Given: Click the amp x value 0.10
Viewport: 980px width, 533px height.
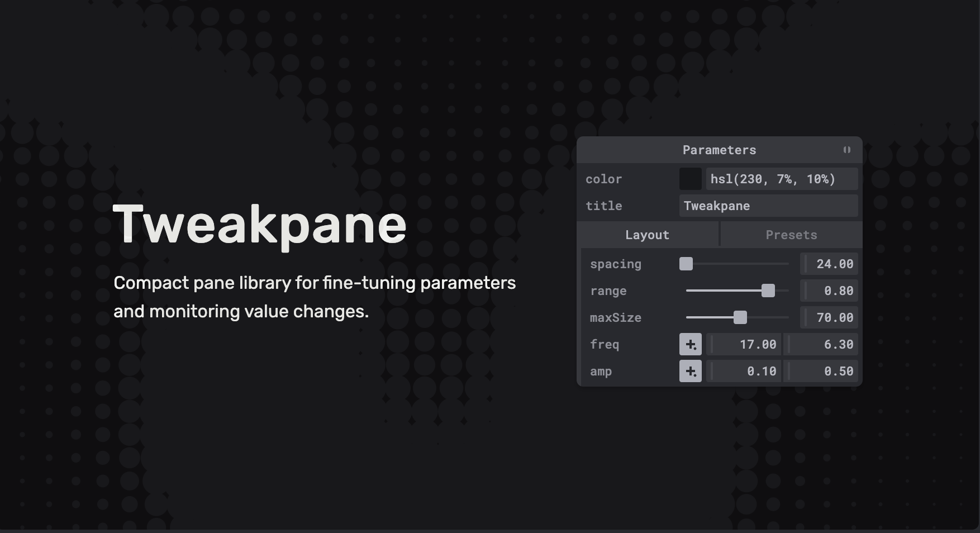Looking at the screenshot, I should point(744,371).
